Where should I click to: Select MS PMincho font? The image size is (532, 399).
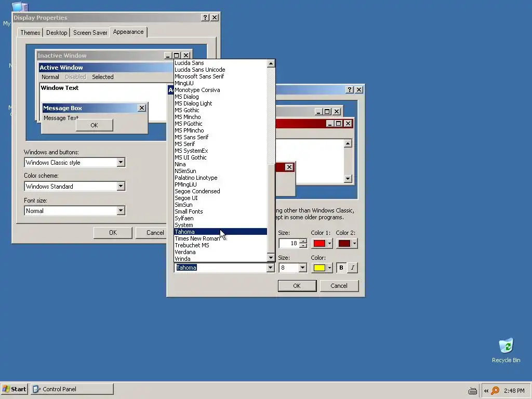pos(220,130)
